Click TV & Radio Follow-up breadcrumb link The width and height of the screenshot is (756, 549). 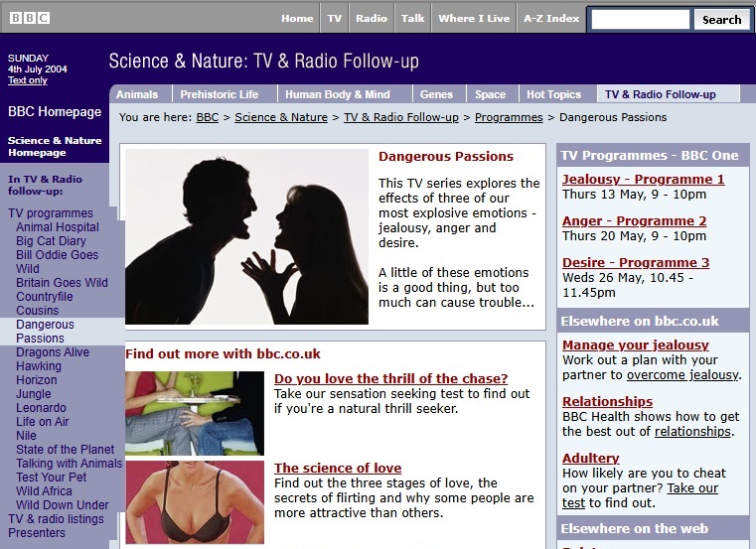(401, 117)
